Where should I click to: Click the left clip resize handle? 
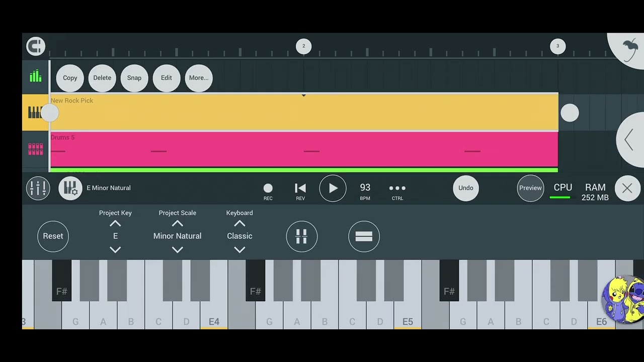coord(50,114)
